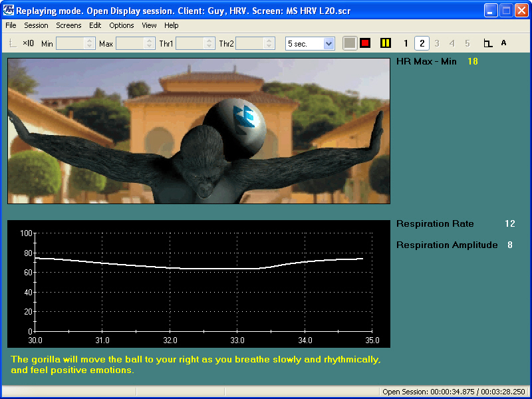The height and width of the screenshot is (399, 532).
Task: Open the Screens menu
Action: click(x=68, y=25)
